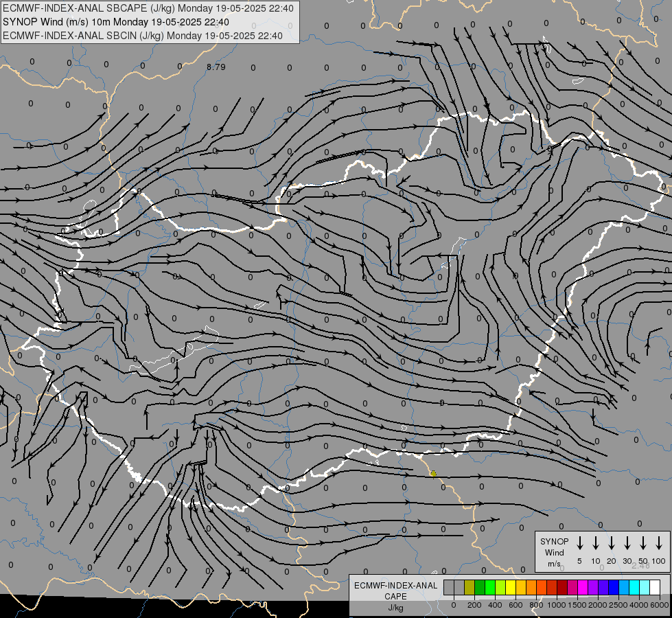Click the SYNOP label in wind legend

pyautogui.click(x=554, y=541)
